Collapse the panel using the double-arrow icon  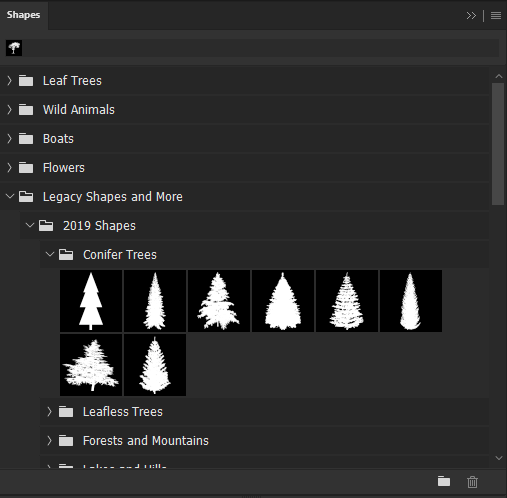[x=471, y=16]
